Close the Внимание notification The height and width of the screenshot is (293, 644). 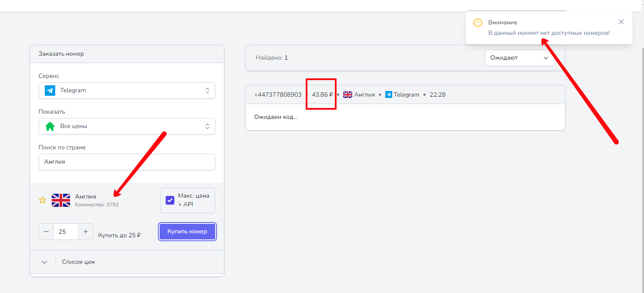(x=621, y=22)
